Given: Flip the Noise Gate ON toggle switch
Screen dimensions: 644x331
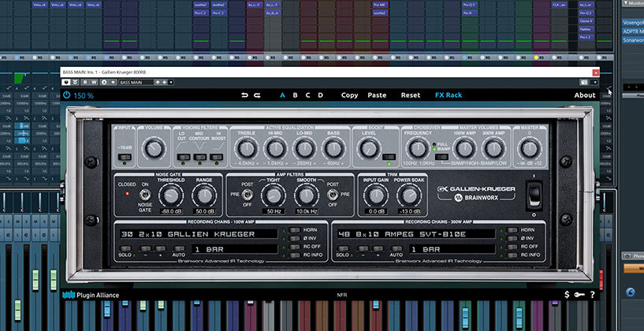Looking at the screenshot, I should 145,194.
